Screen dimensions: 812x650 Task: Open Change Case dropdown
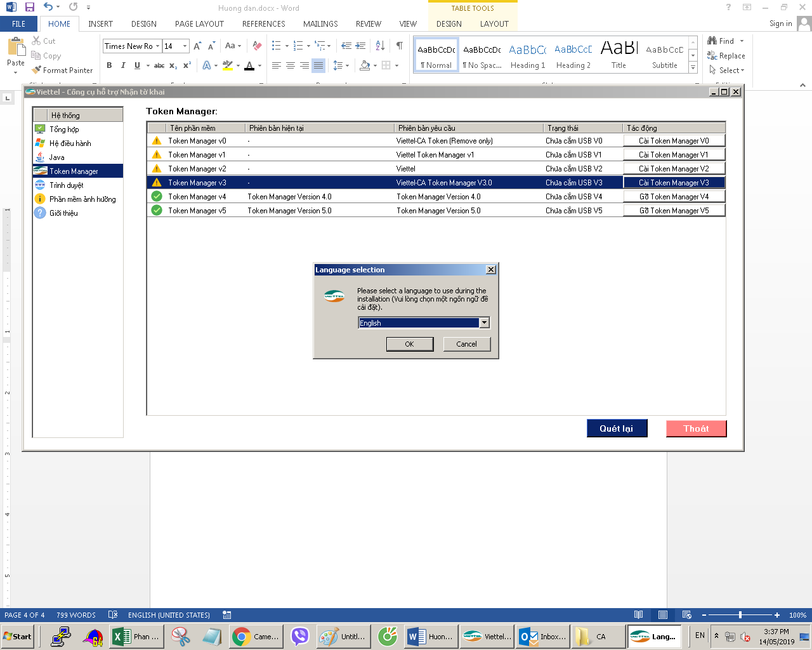pos(233,46)
